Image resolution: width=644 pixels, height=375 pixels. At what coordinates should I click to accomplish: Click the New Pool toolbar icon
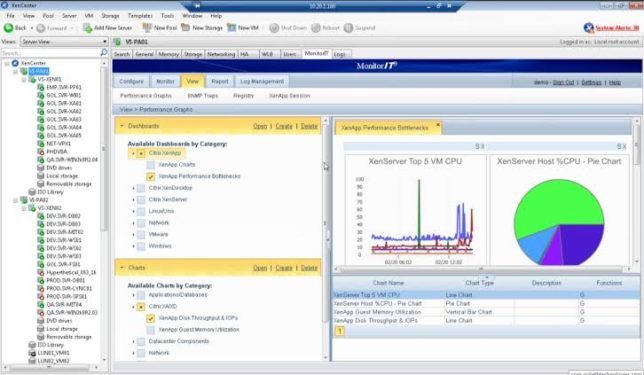click(x=147, y=28)
